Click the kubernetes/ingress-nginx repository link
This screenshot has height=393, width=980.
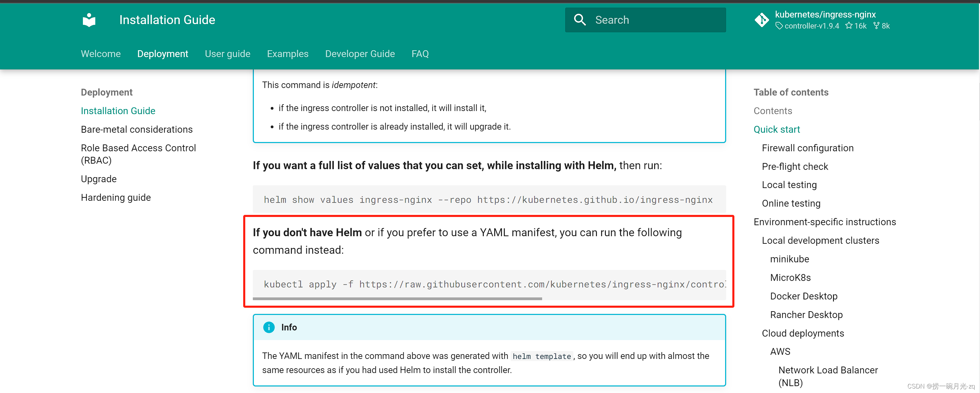tap(825, 14)
